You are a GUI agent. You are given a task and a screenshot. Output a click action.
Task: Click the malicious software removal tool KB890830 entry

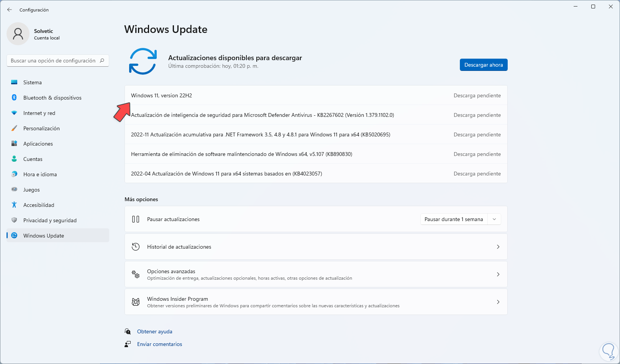pyautogui.click(x=316, y=154)
